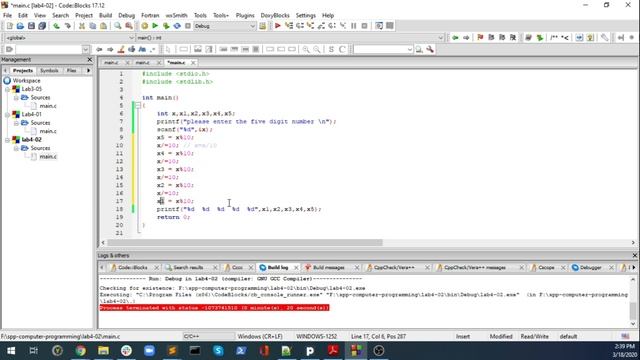The height and width of the screenshot is (360, 640).
Task: Click the Copy icon in toolbar
Action: (x=93, y=26)
